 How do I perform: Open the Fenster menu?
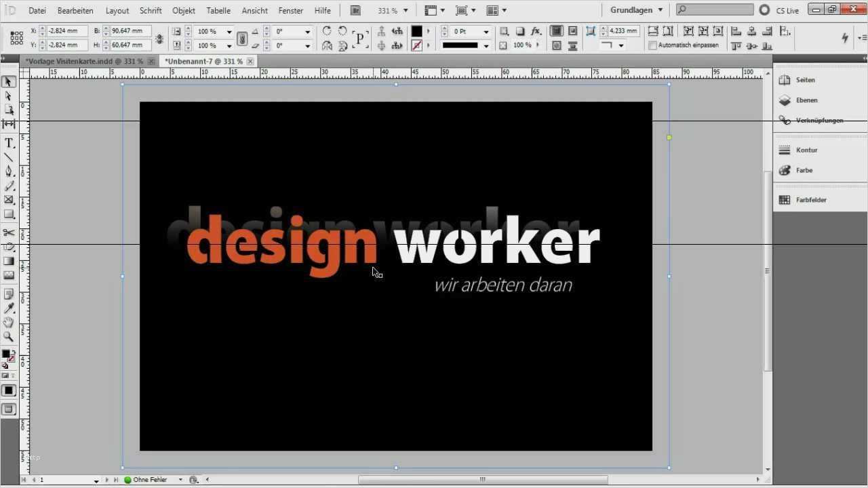tap(290, 10)
